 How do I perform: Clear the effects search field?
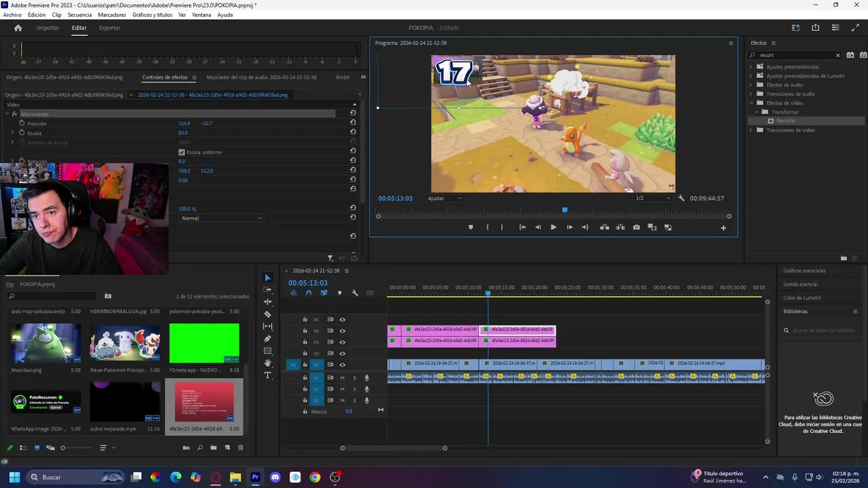tap(837, 56)
